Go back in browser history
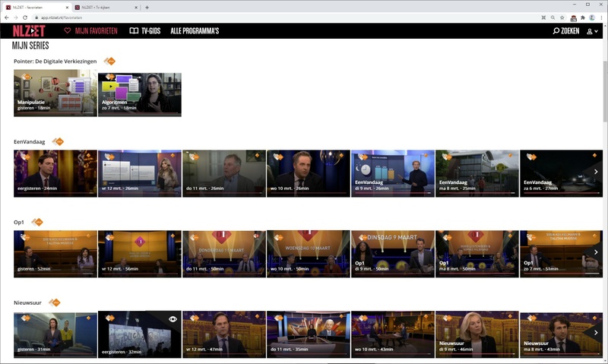 pos(7,17)
